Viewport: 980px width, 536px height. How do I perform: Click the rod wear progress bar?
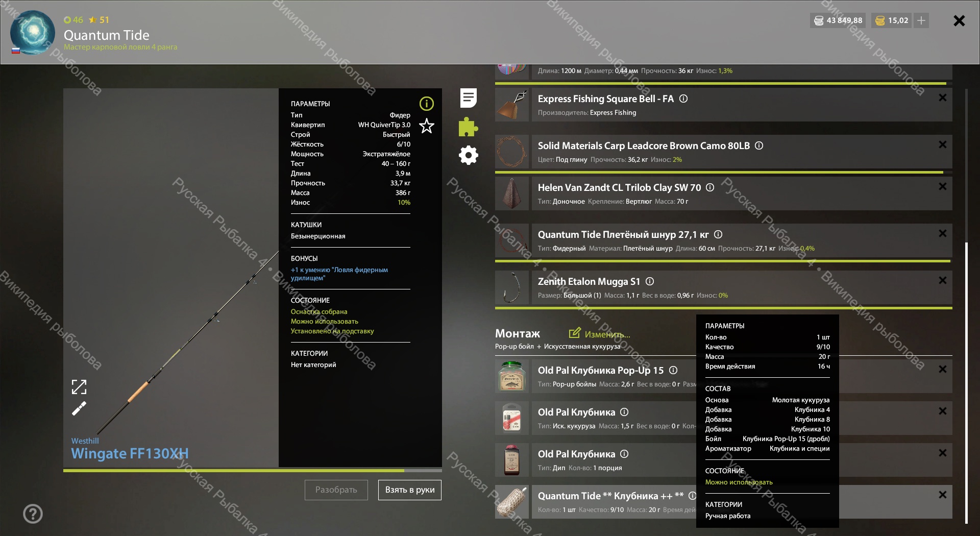click(253, 471)
